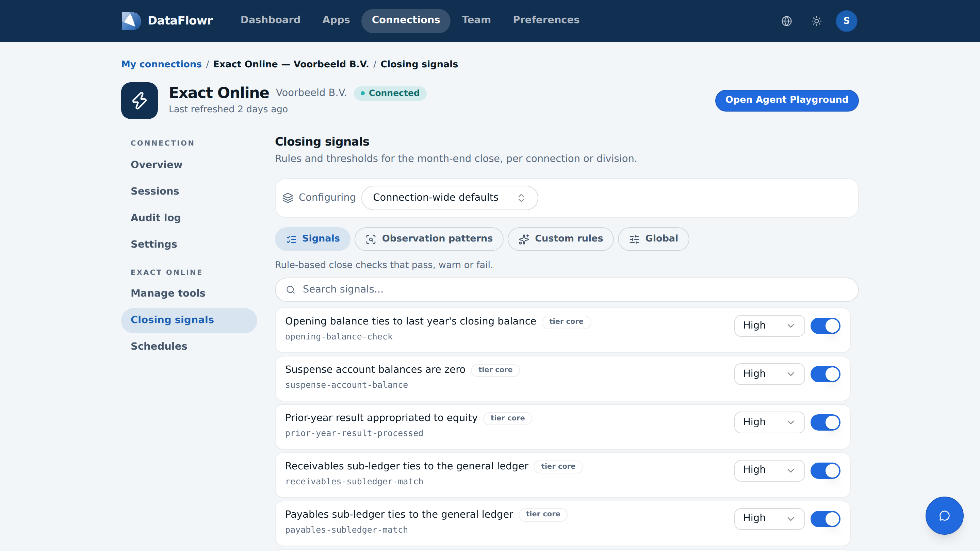Go to the Dashboard nav item
The image size is (980, 551).
pyautogui.click(x=271, y=20)
